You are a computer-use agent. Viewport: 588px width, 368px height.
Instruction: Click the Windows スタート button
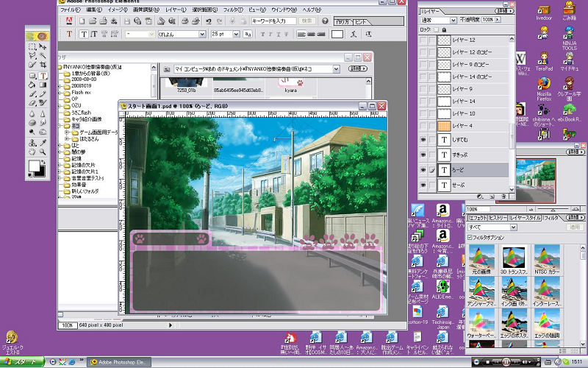tap(23, 362)
